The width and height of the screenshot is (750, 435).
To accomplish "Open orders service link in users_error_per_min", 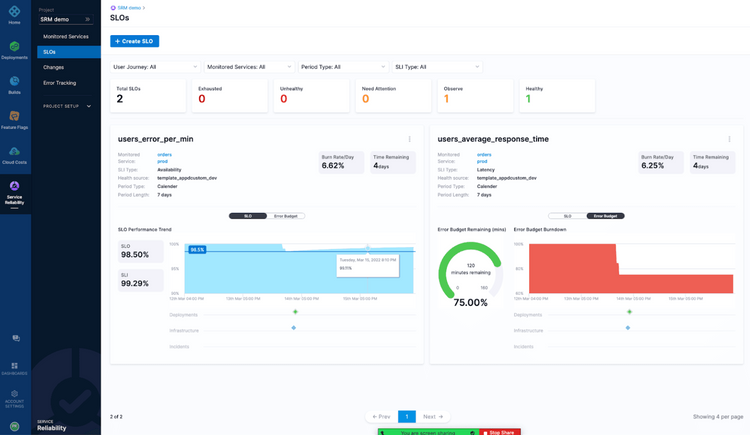I will click(x=164, y=155).
